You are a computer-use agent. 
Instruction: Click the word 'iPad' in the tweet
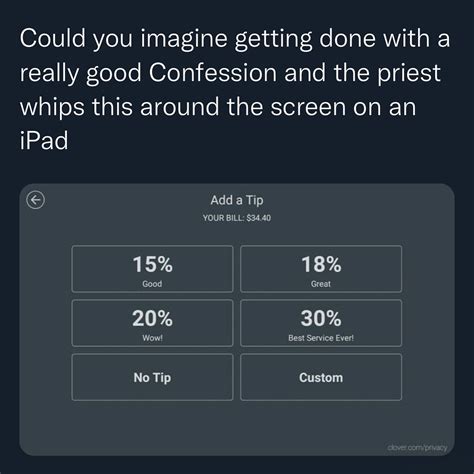point(44,140)
